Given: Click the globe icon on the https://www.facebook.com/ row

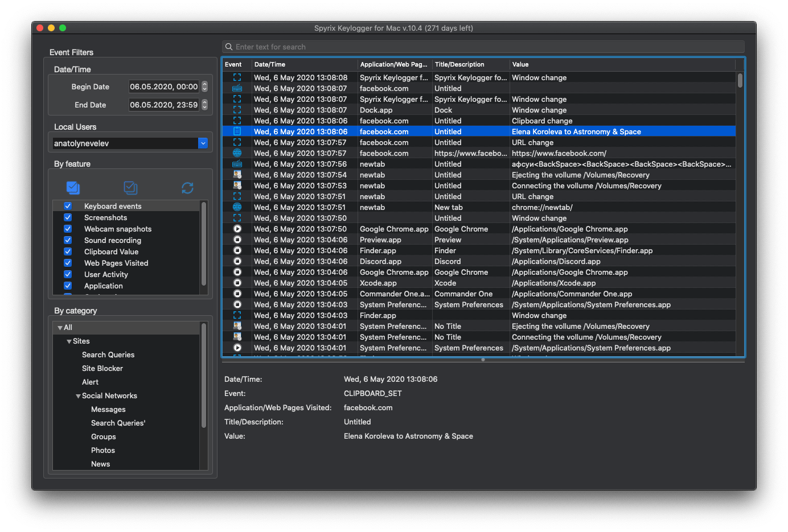Looking at the screenshot, I should pos(237,153).
